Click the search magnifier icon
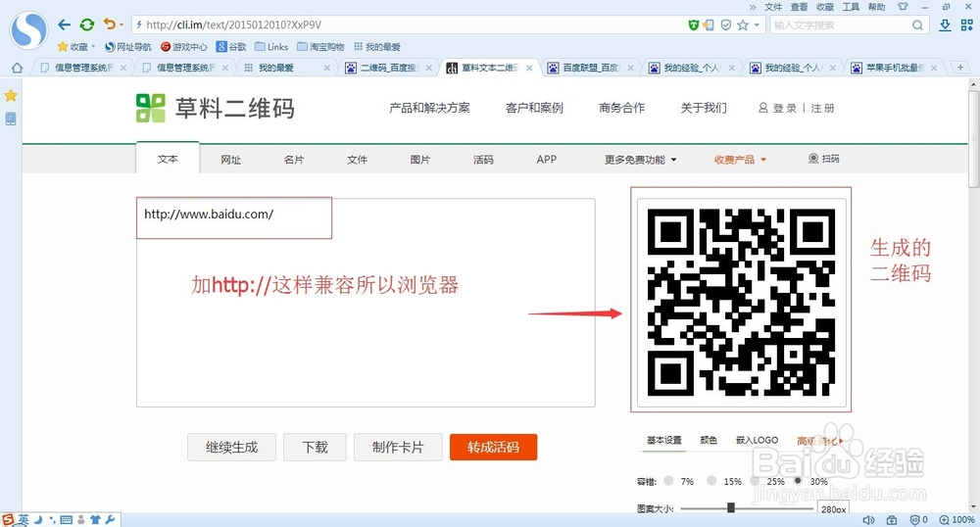The image size is (980, 527). [917, 24]
